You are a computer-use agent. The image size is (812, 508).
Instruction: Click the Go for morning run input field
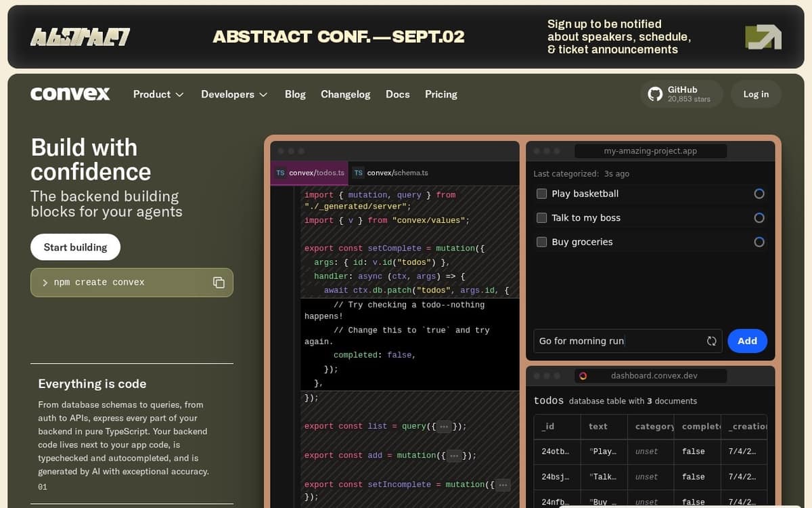click(628, 341)
